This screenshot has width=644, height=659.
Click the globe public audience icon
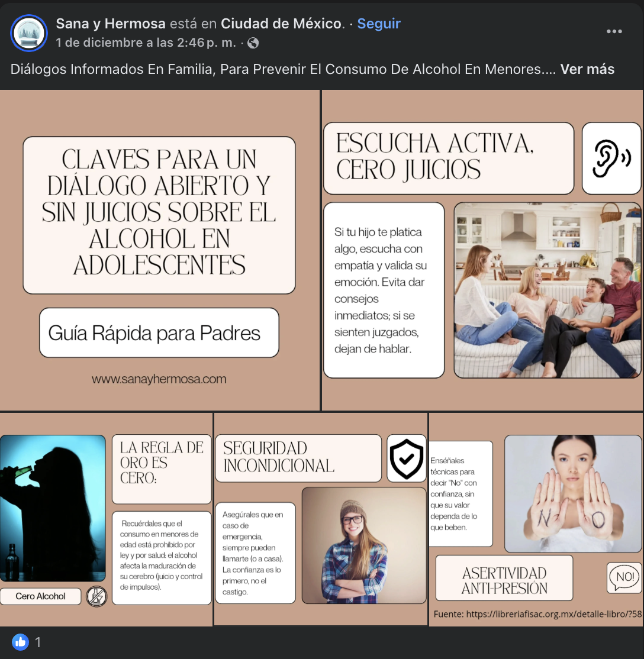(253, 43)
